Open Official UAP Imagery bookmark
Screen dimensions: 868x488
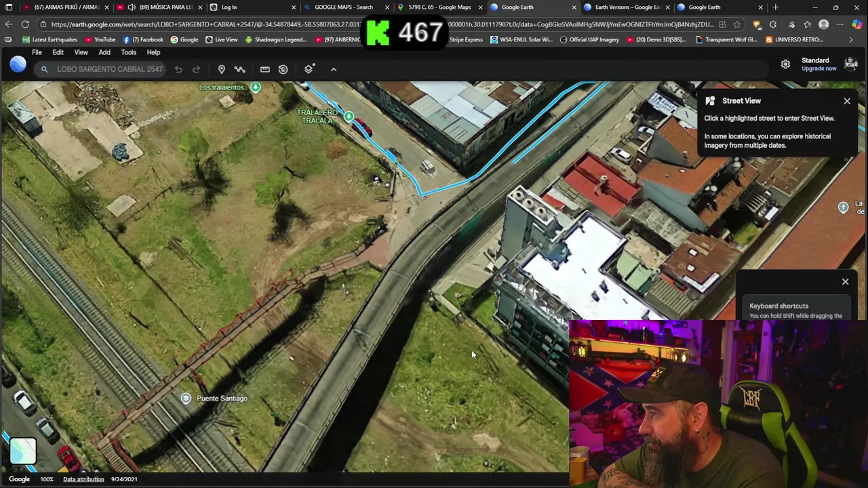click(589, 39)
